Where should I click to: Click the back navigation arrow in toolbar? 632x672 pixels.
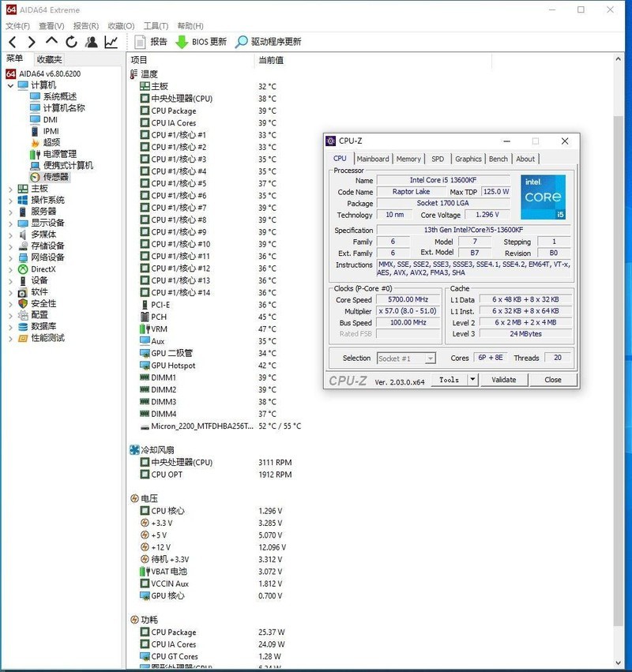(13, 42)
